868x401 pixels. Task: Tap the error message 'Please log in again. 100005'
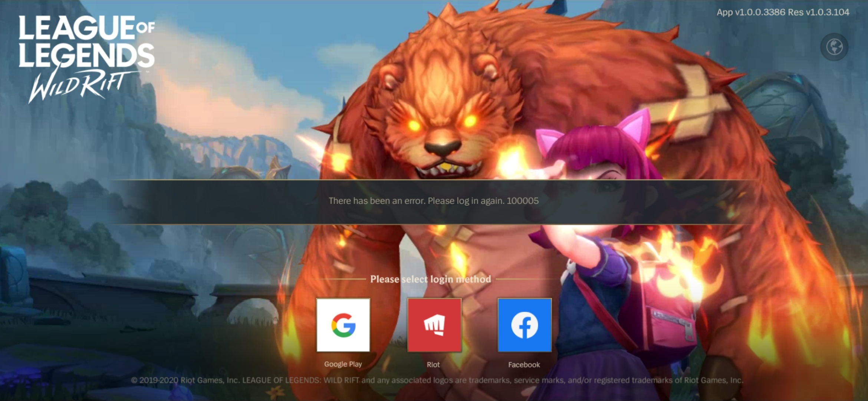point(483,201)
